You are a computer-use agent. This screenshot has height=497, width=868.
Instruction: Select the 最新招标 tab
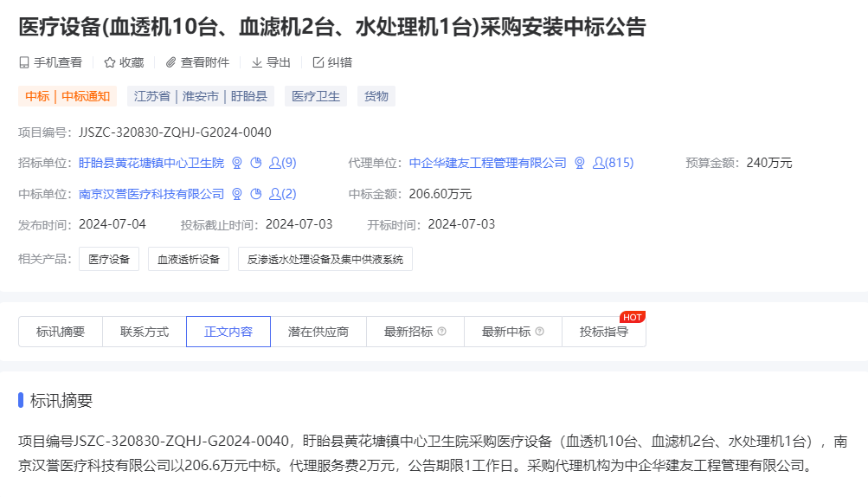pos(415,332)
